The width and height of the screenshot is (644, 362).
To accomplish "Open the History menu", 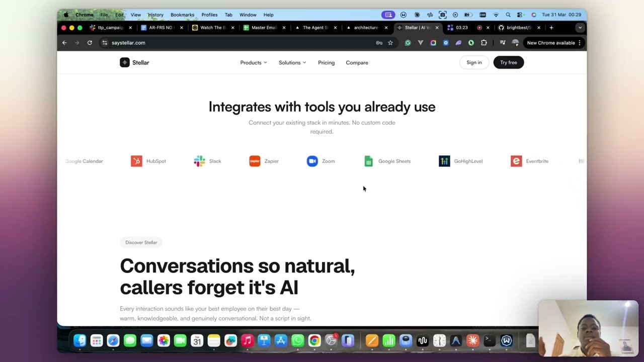I will tap(155, 15).
